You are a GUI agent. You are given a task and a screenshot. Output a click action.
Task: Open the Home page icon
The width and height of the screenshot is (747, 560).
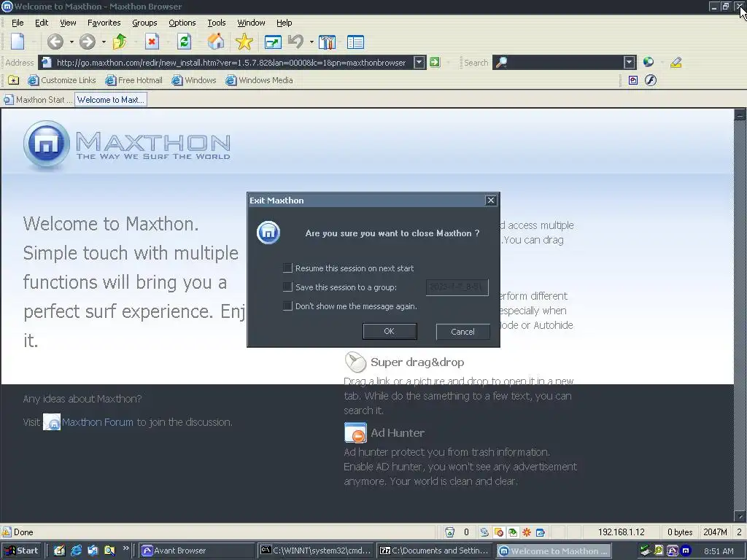pyautogui.click(x=216, y=42)
